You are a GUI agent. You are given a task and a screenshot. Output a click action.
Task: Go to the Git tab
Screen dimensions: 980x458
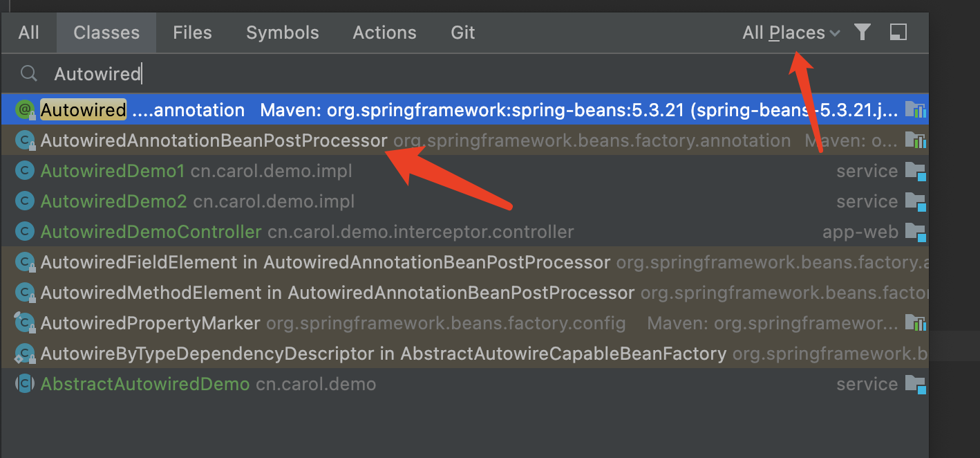coord(463,33)
